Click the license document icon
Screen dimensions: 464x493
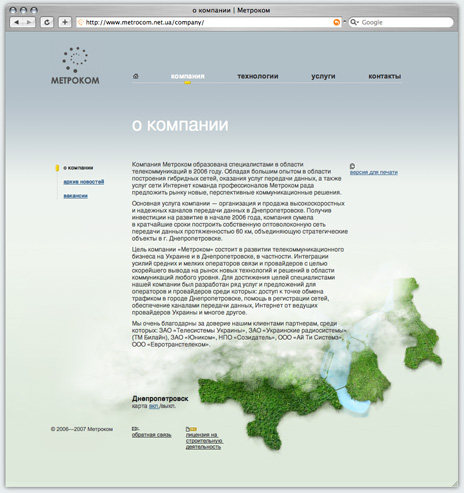pyautogui.click(x=188, y=429)
